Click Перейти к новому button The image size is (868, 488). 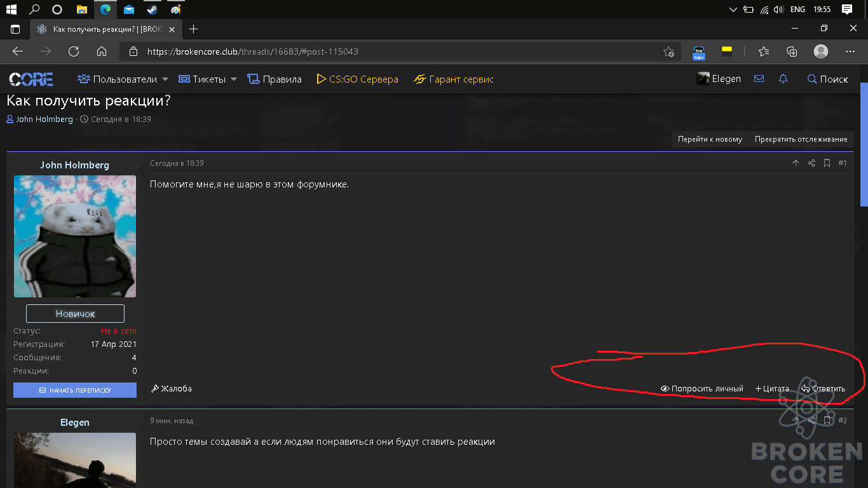click(x=710, y=139)
